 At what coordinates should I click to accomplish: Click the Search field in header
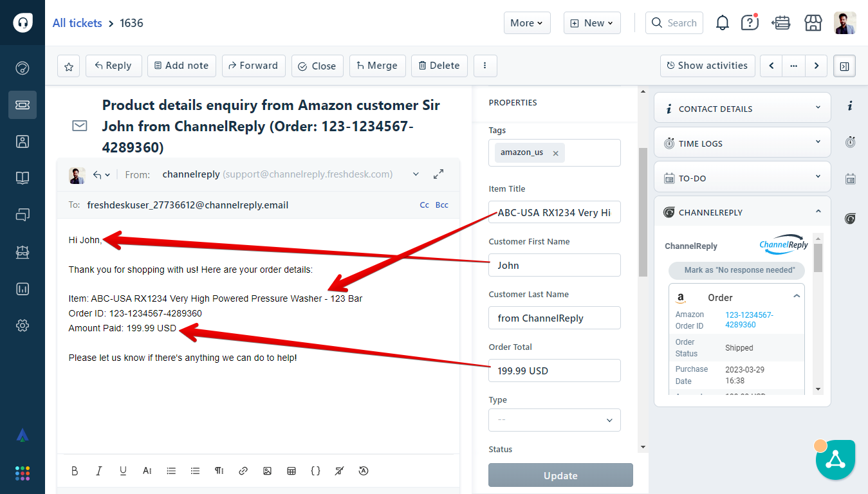(674, 23)
